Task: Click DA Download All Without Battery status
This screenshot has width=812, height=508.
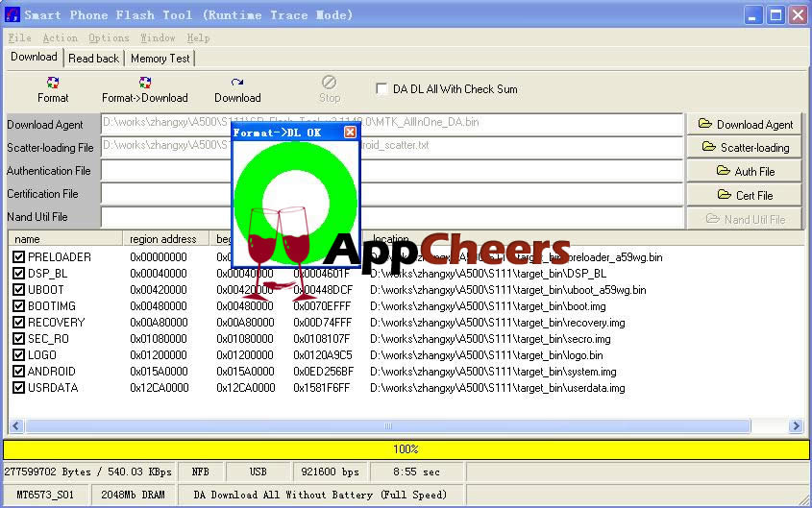Action: point(320,495)
